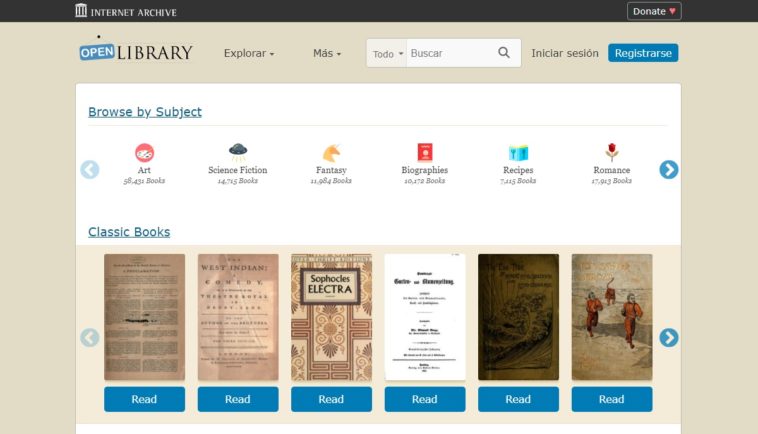The image size is (758, 434).
Task: Open the Todo search filter dropdown
Action: [x=387, y=54]
